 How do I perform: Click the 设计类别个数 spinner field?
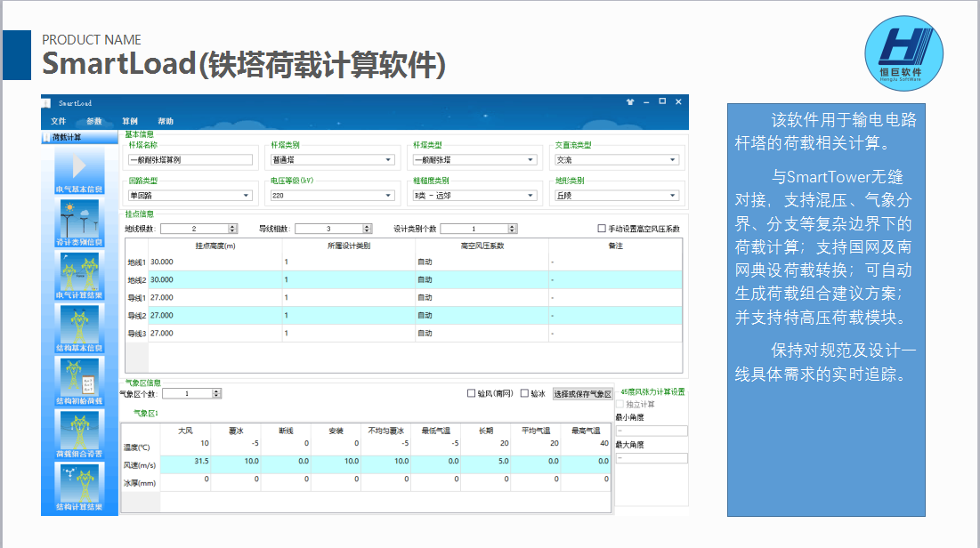479,229
